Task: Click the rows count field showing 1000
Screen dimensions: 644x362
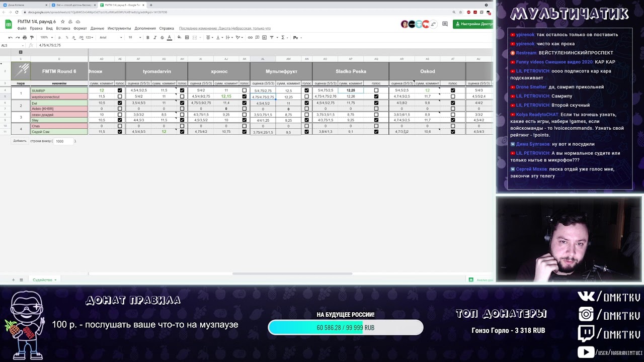Action: (x=64, y=141)
